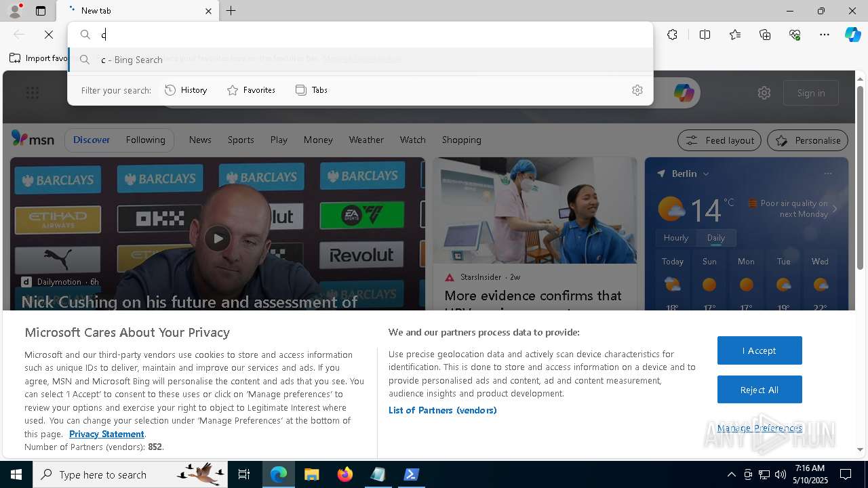Open the Favorites star toolbar icon
The height and width of the screenshot is (488, 868).
[735, 35]
